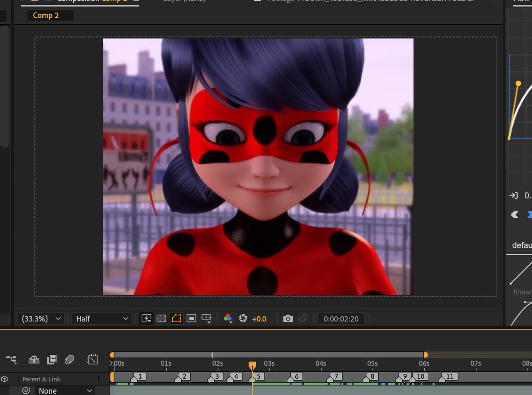The image size is (532, 395).
Task: Click the exposure value +0.0
Action: [259, 319]
